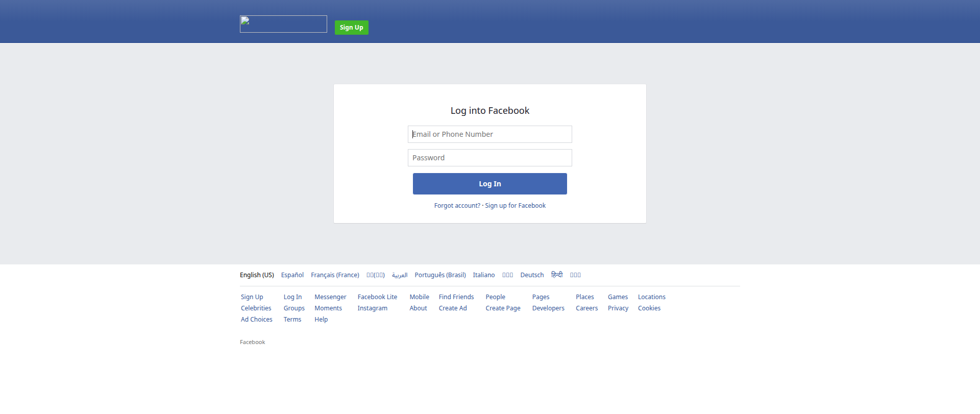Screen dimensions: 980x414
Task: Click Find Friends in the footer
Action: coord(456,297)
